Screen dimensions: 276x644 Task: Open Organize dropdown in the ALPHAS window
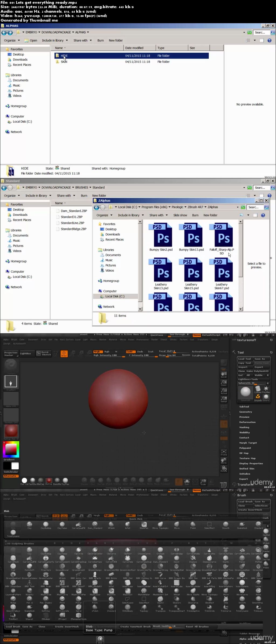[x=12, y=40]
